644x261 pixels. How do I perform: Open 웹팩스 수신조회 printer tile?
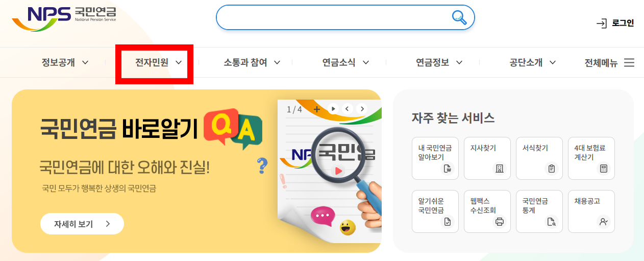tap(487, 211)
